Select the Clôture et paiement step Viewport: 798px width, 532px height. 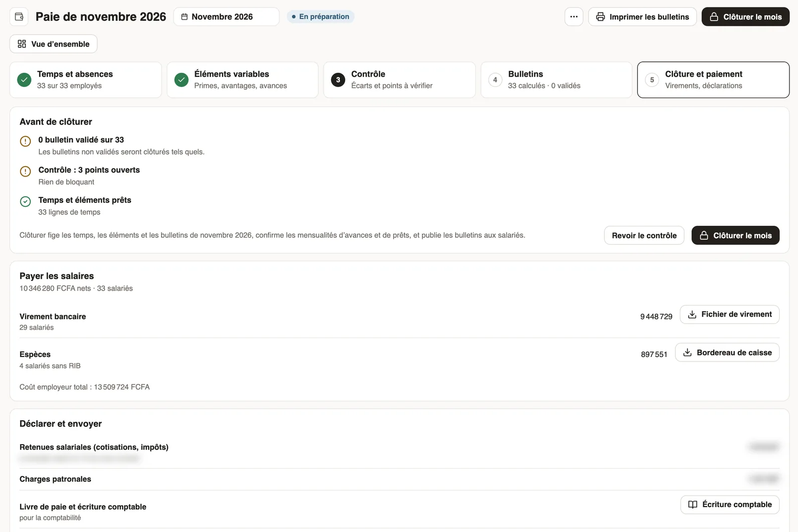[x=713, y=80]
